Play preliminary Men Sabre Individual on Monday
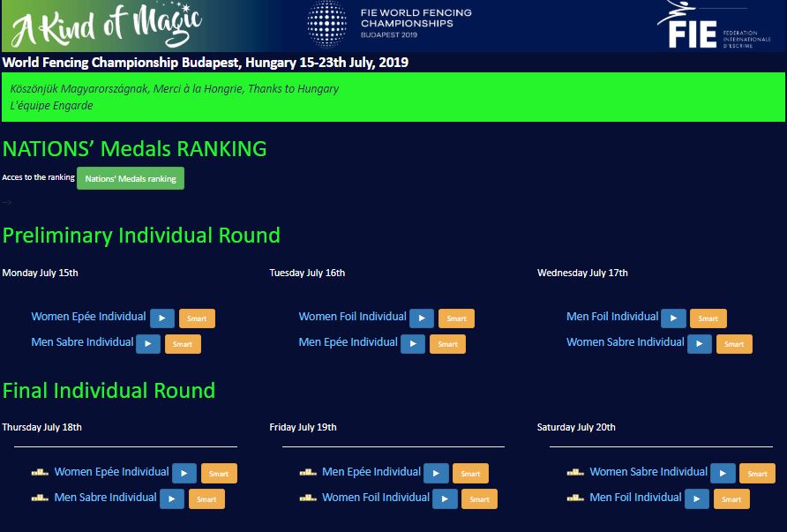Viewport: 787px width, 532px height. tap(148, 344)
